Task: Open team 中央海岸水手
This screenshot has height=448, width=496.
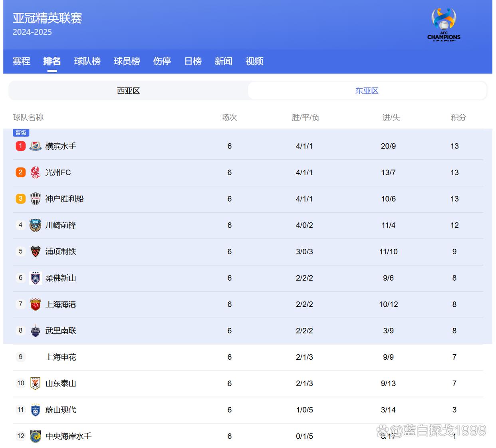Action: (68, 436)
